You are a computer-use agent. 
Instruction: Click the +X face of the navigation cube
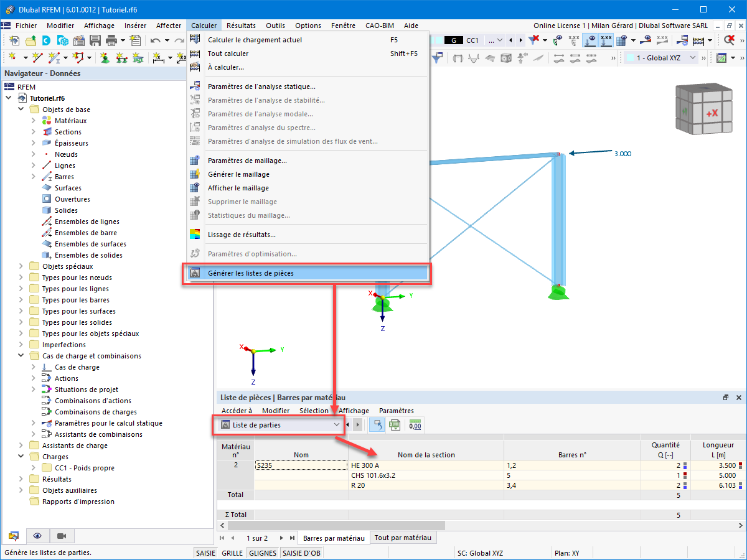point(712,112)
